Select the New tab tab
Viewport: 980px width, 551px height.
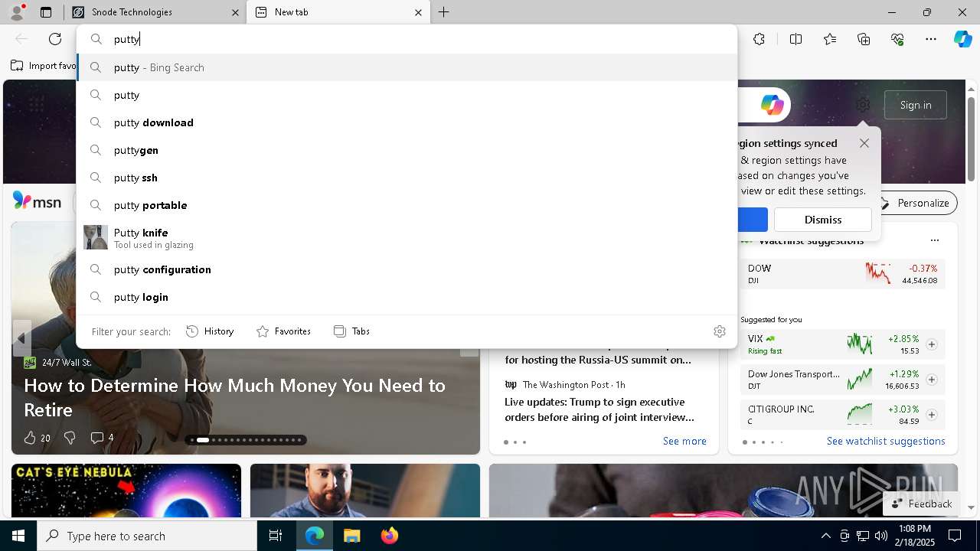coord(338,12)
